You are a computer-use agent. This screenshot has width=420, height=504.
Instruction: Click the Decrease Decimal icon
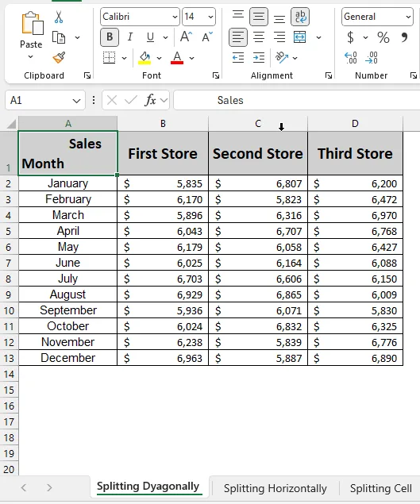(x=372, y=58)
